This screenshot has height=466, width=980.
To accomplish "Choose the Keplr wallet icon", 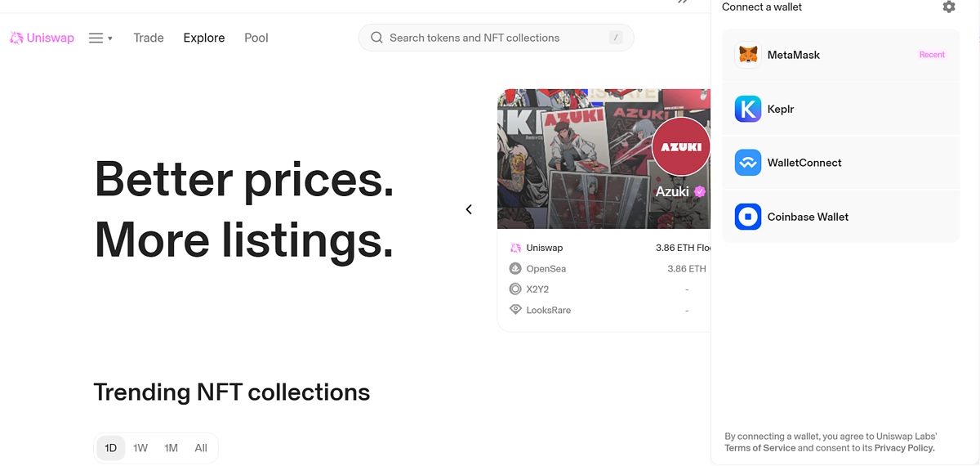I will click(748, 109).
